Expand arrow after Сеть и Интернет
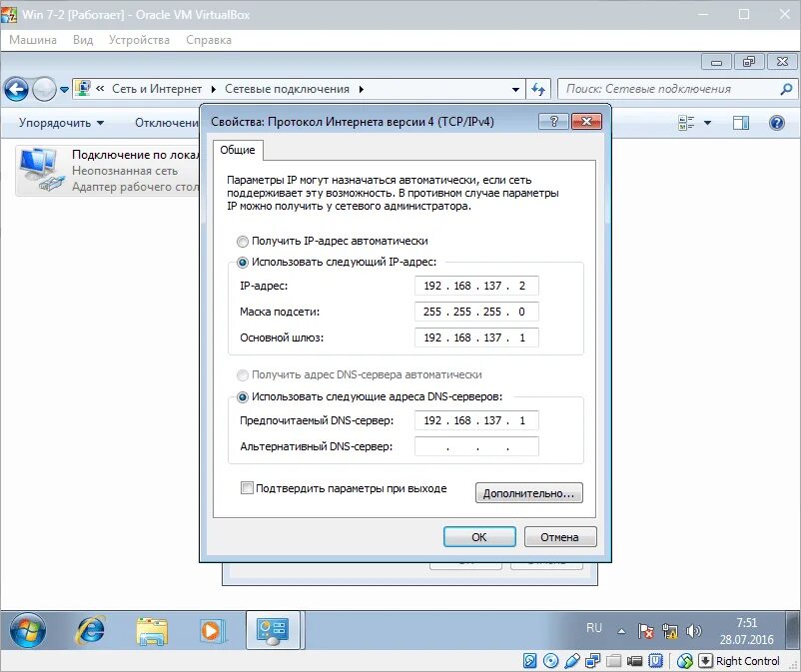Screen dimensions: 801x672 pyautogui.click(x=214, y=89)
